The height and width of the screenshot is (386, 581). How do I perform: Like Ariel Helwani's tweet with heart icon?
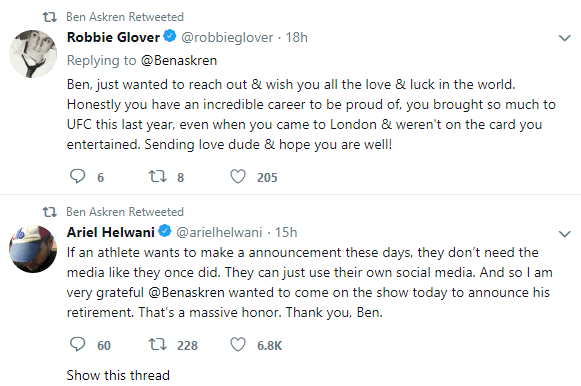tap(238, 345)
